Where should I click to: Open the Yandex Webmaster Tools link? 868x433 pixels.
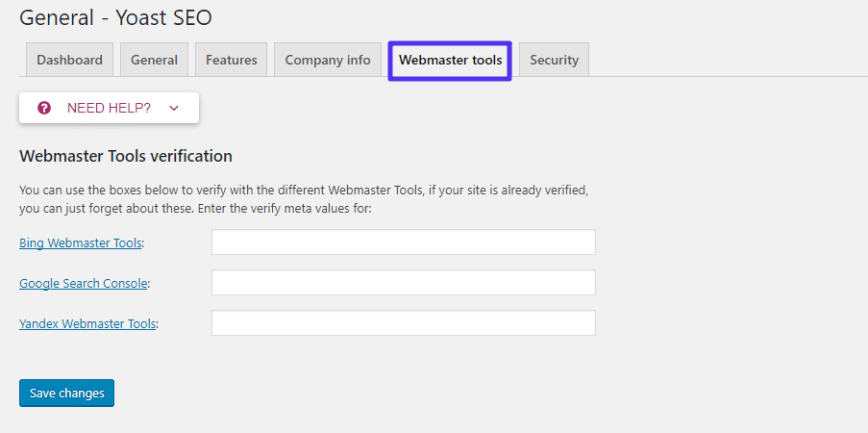click(87, 323)
